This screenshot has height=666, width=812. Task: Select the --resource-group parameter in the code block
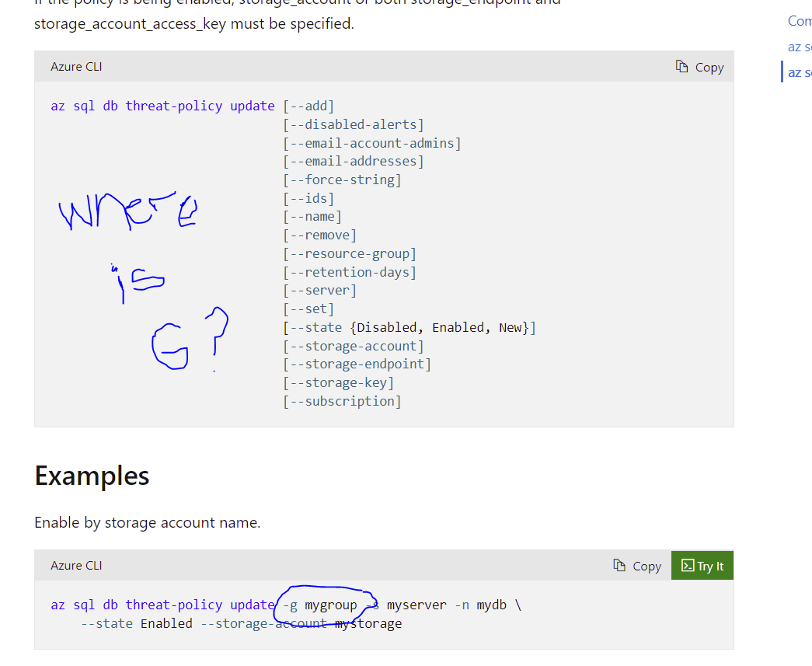350,253
